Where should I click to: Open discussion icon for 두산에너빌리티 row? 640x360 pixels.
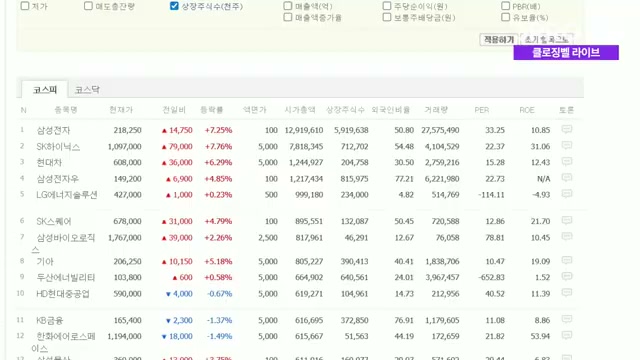[566, 276]
